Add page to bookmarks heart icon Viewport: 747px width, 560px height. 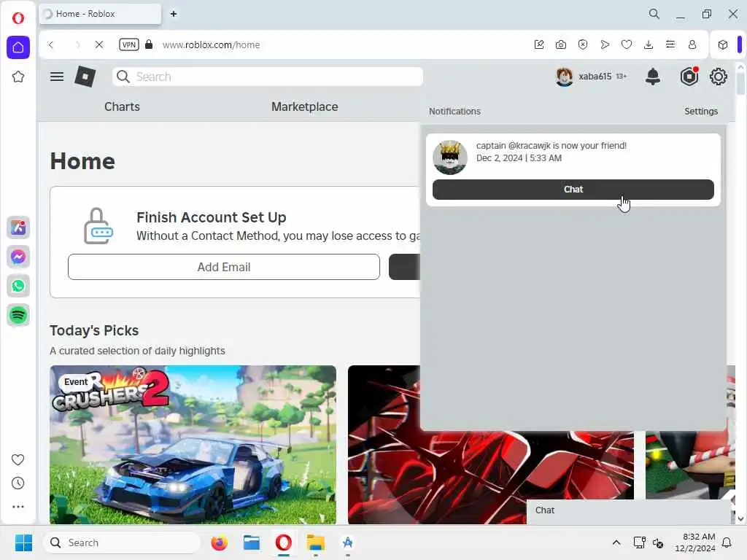pyautogui.click(x=627, y=44)
